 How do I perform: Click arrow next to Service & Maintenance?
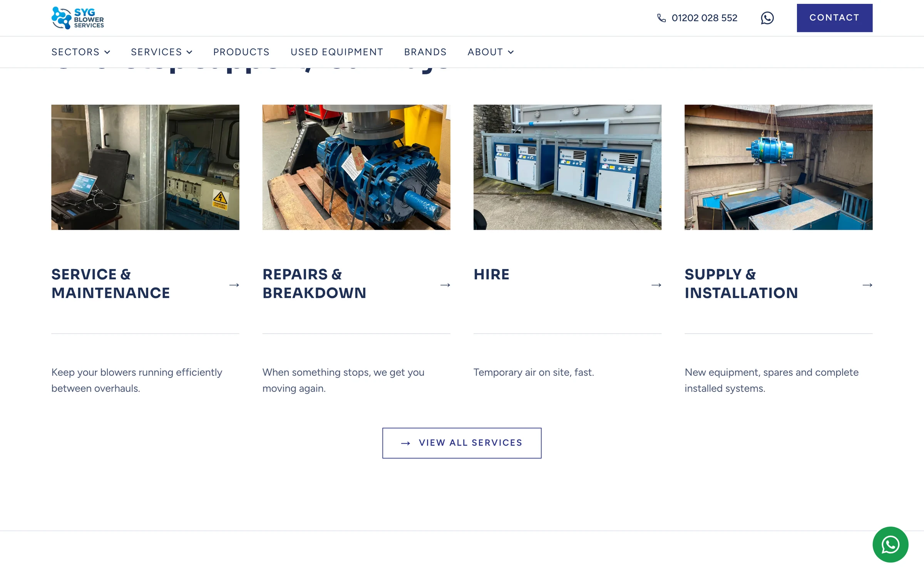[234, 285]
